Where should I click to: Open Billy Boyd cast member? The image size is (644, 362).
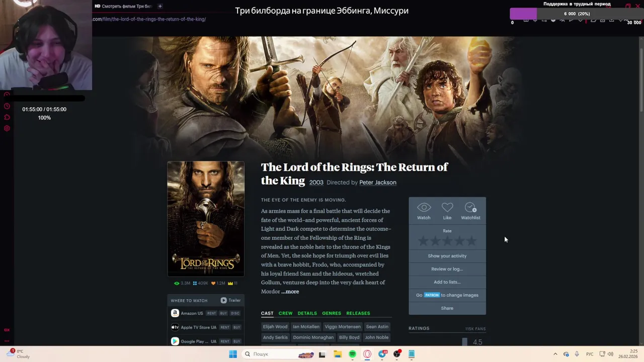tap(349, 338)
